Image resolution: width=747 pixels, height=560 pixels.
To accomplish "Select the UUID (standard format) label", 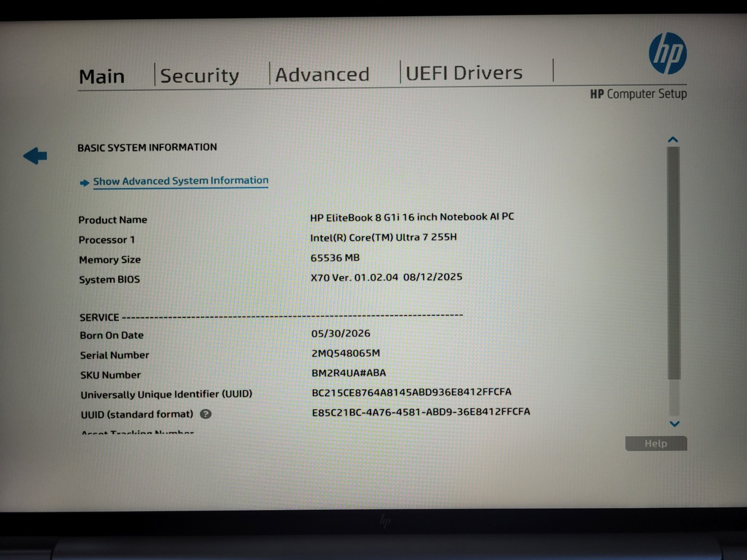I will click(x=137, y=414).
